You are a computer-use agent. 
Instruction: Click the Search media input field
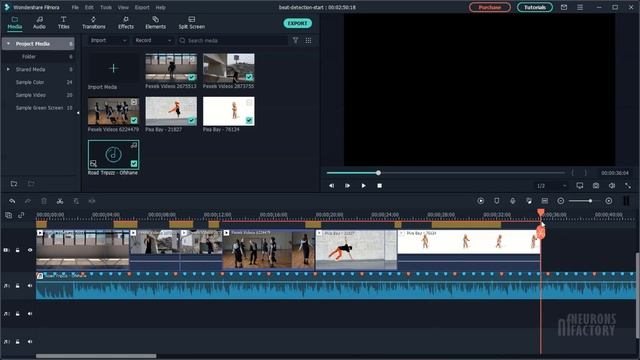(x=233, y=40)
